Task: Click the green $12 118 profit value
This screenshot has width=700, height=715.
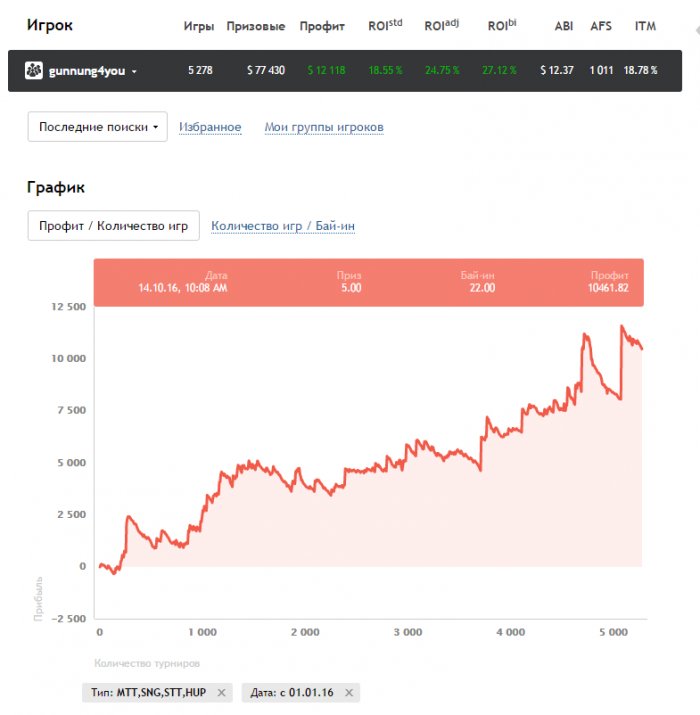Action: [326, 71]
